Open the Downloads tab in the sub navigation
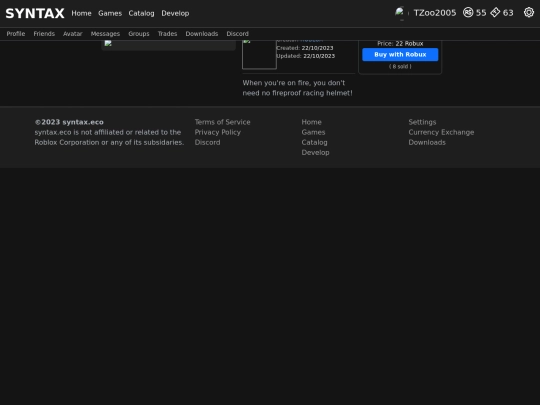The width and height of the screenshot is (540, 405). click(x=202, y=34)
